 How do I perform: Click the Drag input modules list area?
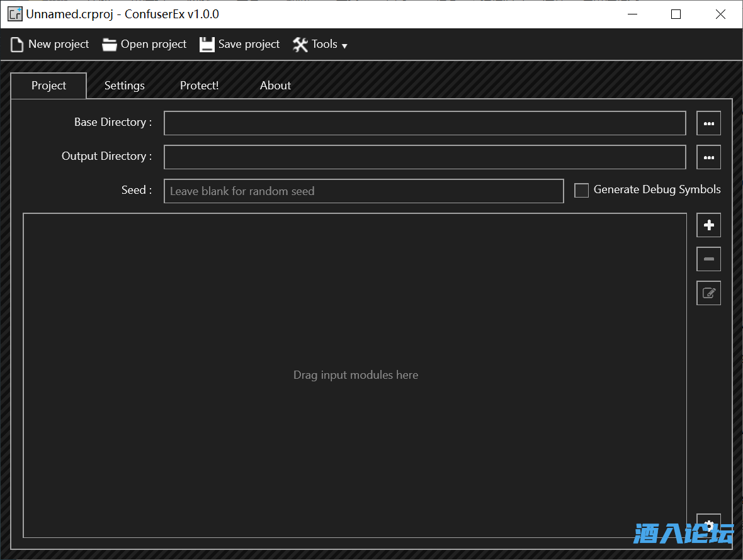coord(354,375)
